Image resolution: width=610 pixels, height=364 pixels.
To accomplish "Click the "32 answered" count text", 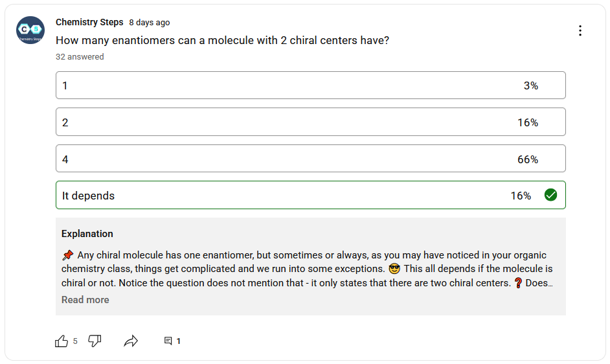I will click(80, 57).
